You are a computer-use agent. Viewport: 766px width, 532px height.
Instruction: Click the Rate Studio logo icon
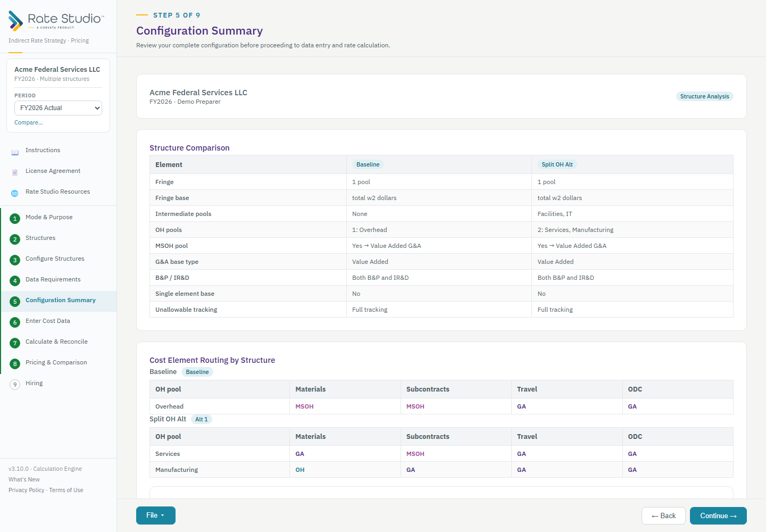pyautogui.click(x=15, y=21)
